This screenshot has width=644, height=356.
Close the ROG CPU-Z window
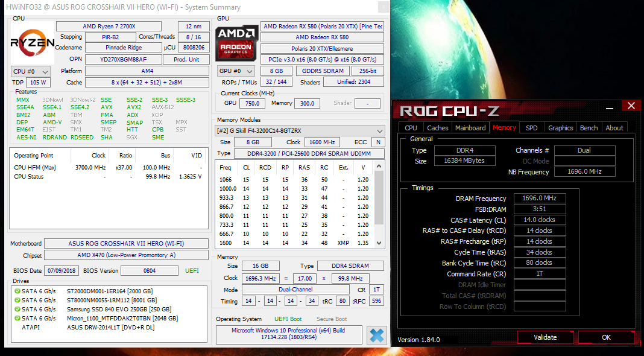tap(631, 106)
